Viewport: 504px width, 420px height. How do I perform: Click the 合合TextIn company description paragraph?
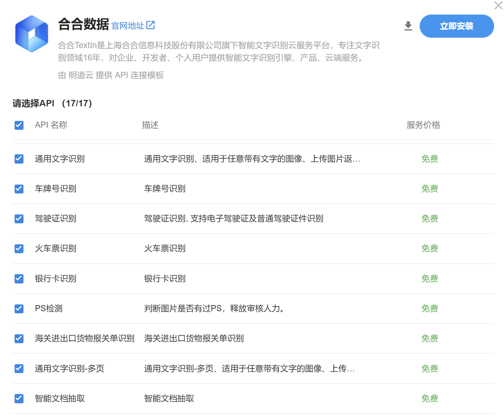point(219,51)
